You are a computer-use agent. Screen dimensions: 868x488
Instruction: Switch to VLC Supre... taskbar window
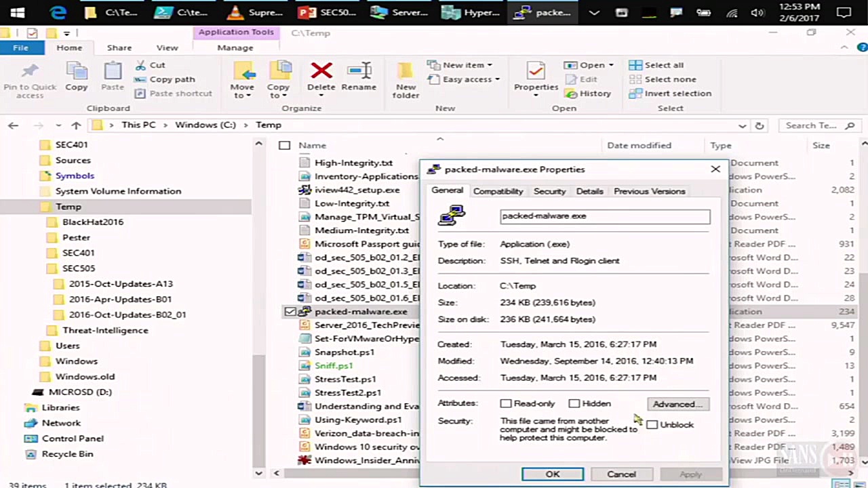click(x=255, y=12)
